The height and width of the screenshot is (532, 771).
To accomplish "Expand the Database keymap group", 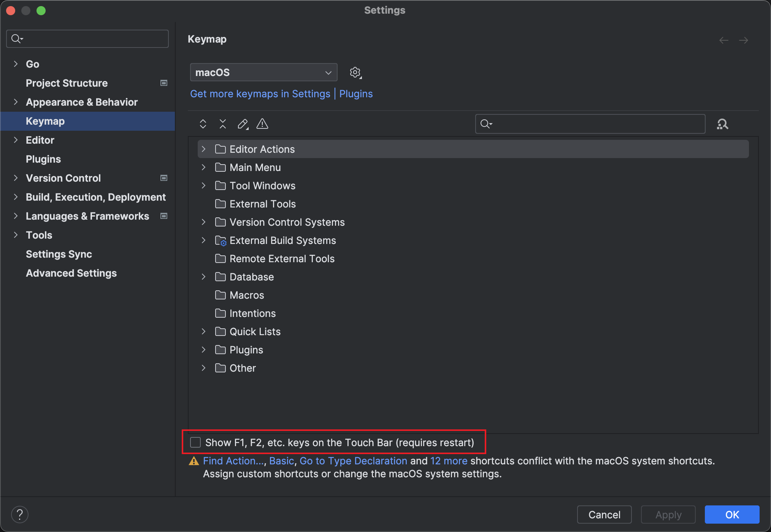I will point(204,277).
